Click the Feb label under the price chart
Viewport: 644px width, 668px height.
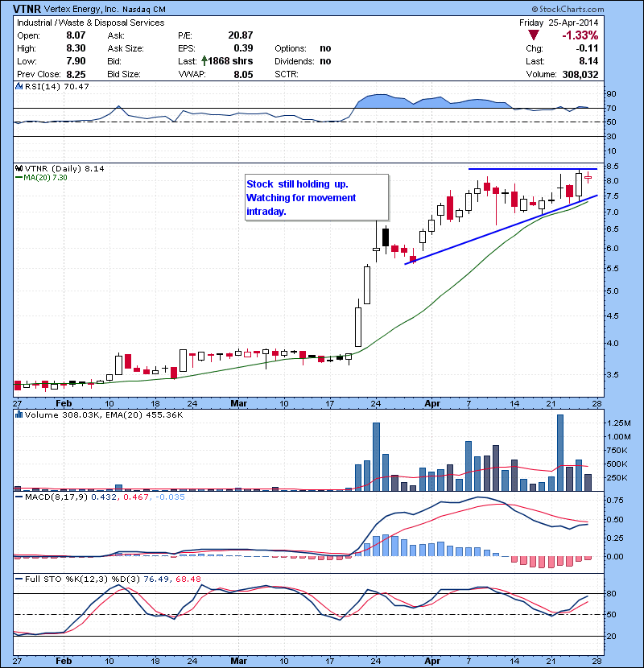64,403
